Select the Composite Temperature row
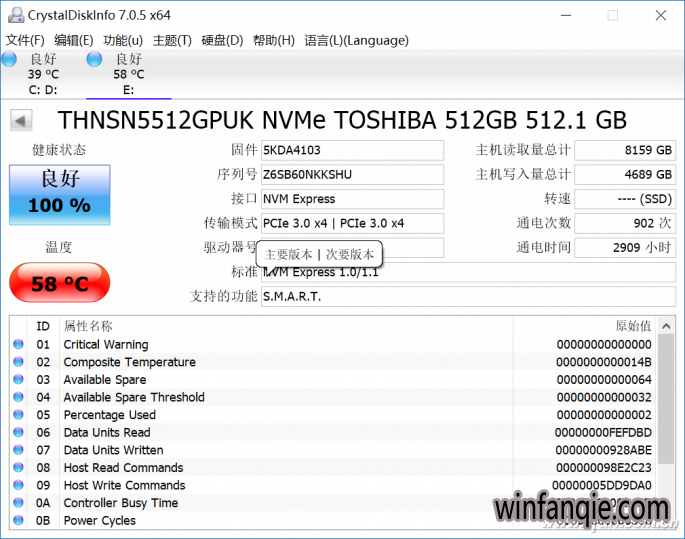This screenshot has width=685, height=539. [333, 362]
